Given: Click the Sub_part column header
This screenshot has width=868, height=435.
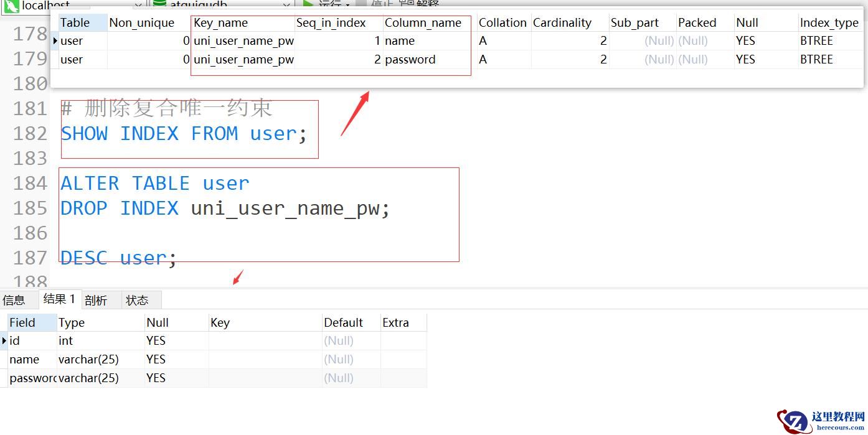Looking at the screenshot, I should click(x=643, y=22).
